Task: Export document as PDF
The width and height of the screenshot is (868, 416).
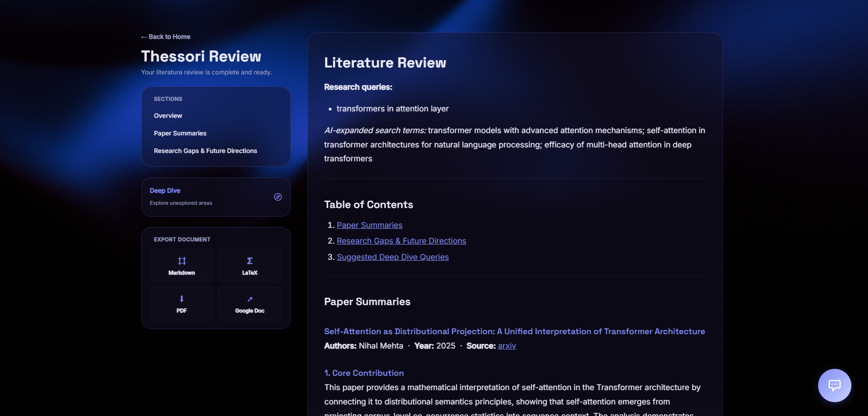Action: tap(182, 304)
